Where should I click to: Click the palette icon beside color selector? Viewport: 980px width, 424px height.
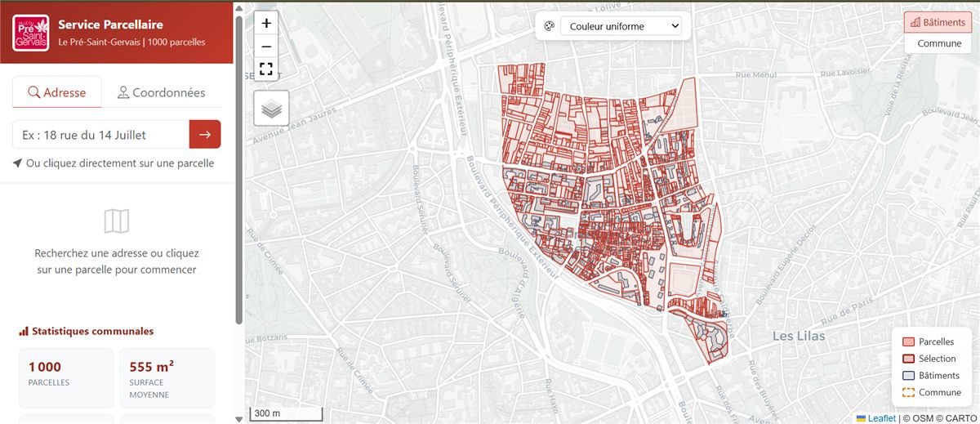tap(550, 26)
